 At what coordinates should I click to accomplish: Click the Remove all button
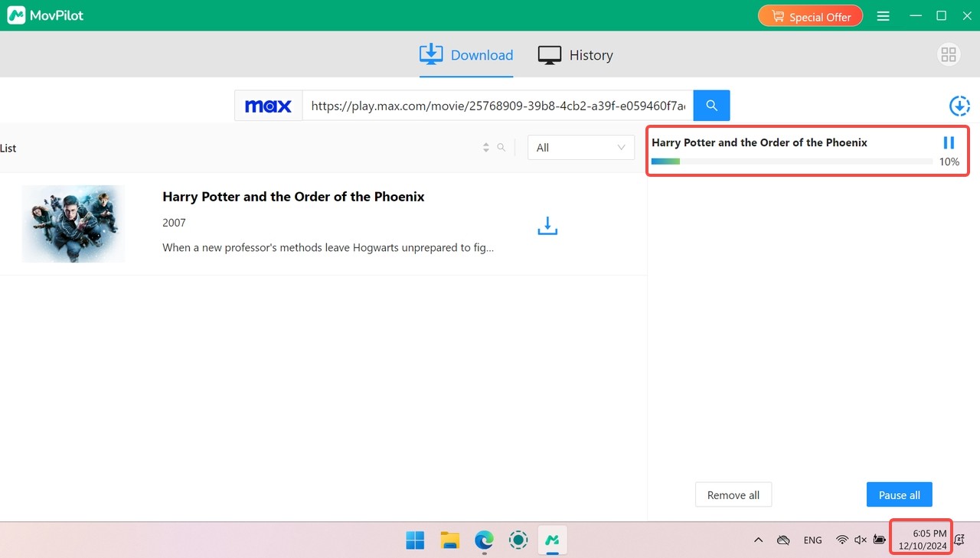pyautogui.click(x=733, y=495)
